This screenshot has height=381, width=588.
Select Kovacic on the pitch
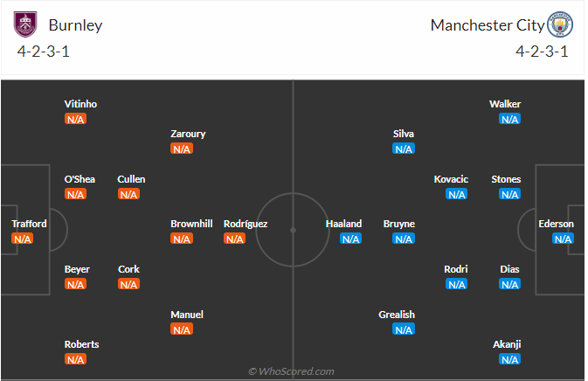click(x=451, y=179)
